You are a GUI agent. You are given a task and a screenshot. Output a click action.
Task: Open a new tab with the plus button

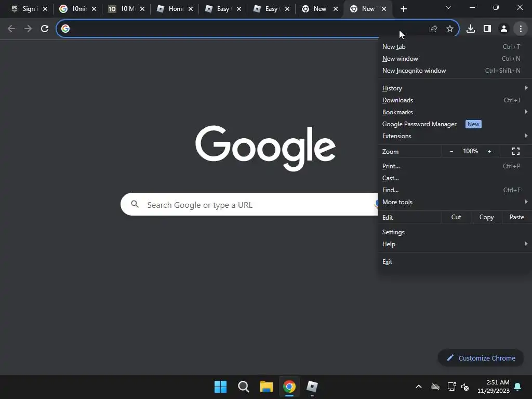coord(403,9)
